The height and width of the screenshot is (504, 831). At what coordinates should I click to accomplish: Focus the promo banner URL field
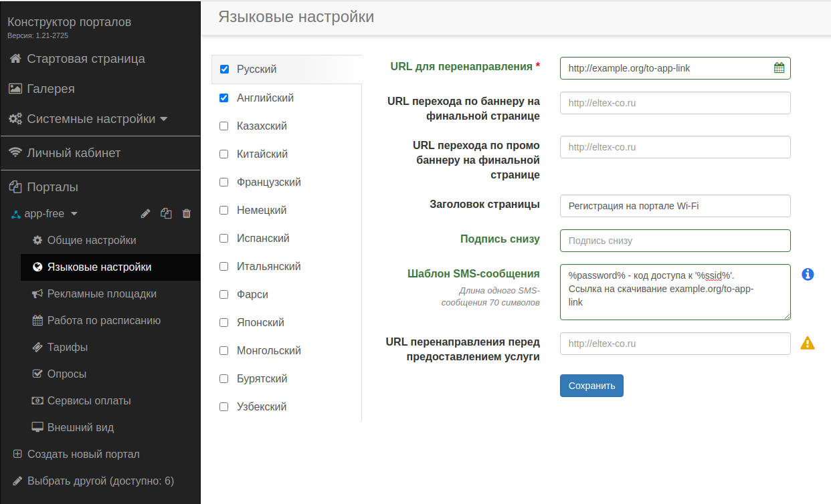675,147
